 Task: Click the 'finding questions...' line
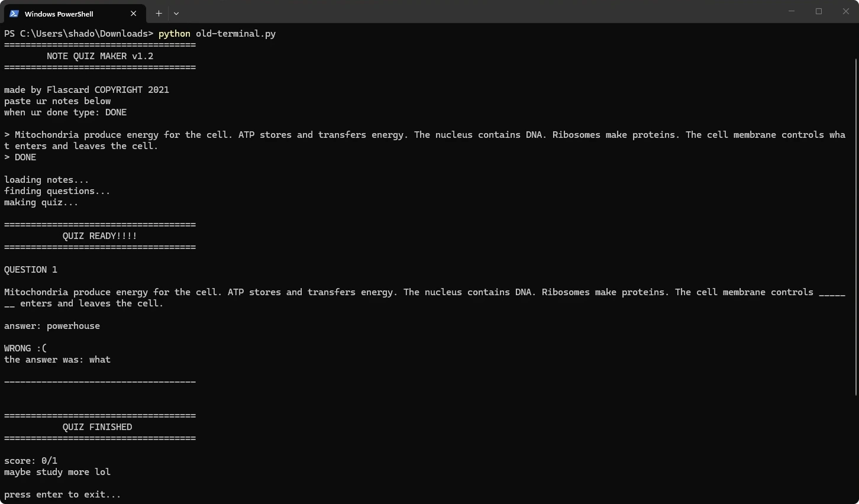click(x=57, y=191)
